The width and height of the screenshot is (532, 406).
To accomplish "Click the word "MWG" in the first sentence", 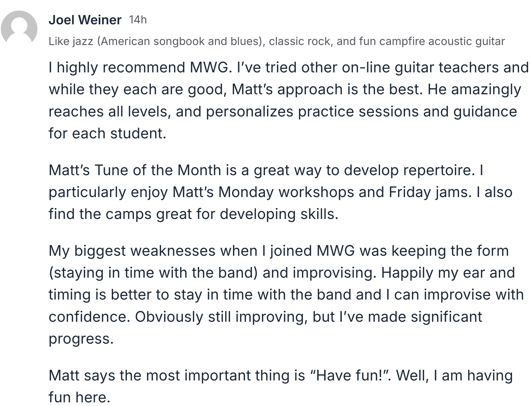I will pyautogui.click(x=209, y=67).
